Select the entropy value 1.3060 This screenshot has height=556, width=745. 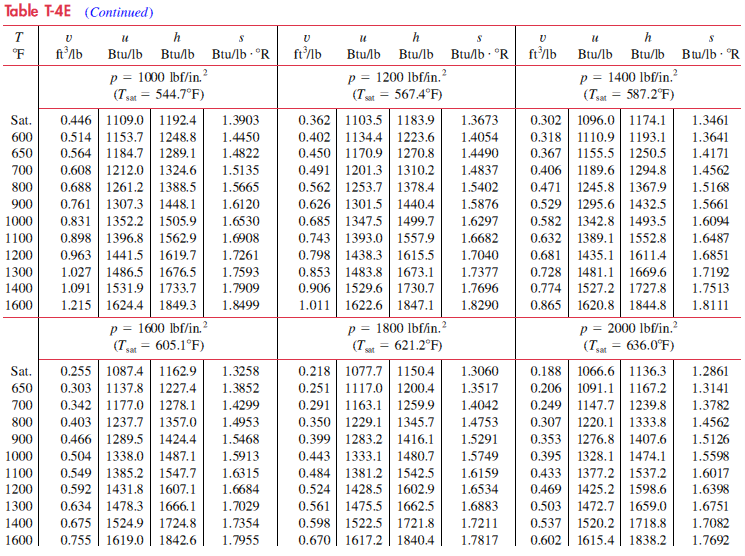click(477, 371)
